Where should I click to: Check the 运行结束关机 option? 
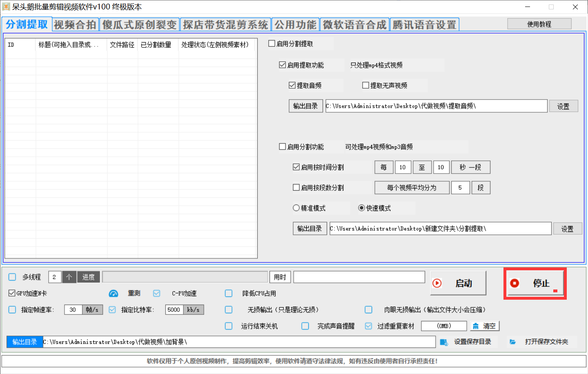click(229, 326)
